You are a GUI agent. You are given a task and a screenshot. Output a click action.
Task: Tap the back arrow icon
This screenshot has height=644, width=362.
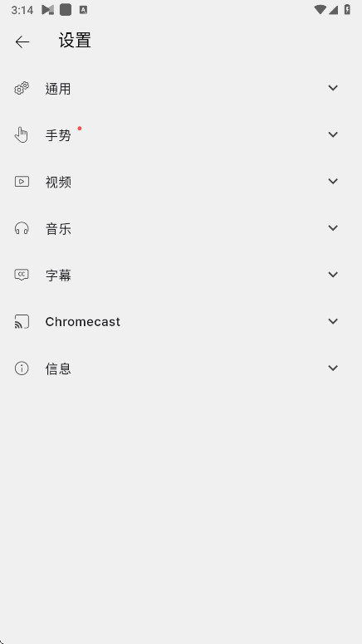coord(22,41)
